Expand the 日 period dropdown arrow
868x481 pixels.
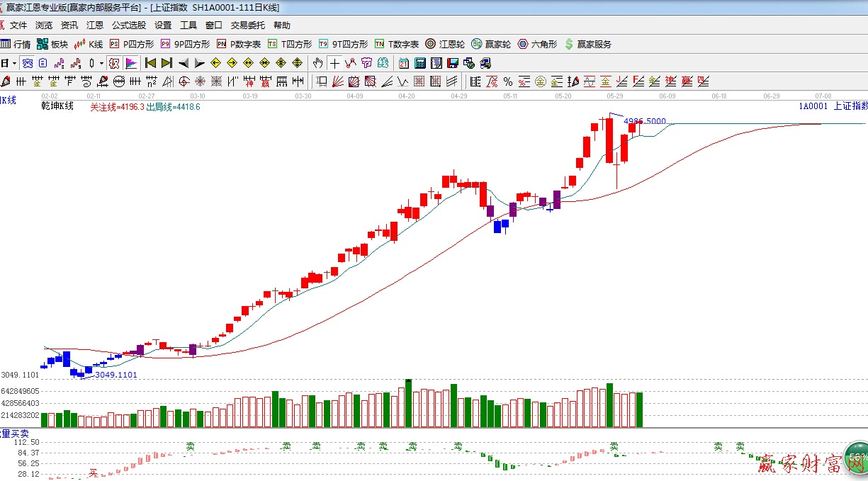pos(13,63)
